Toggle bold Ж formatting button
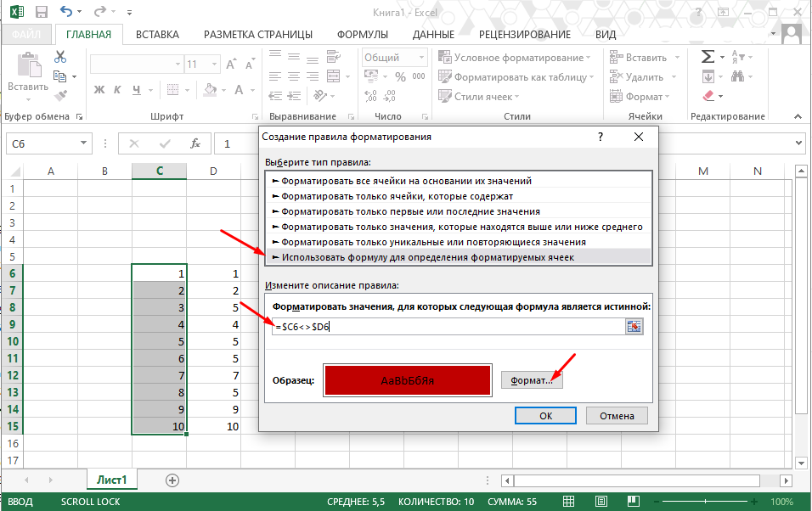The height and width of the screenshot is (511, 812). 99,90
